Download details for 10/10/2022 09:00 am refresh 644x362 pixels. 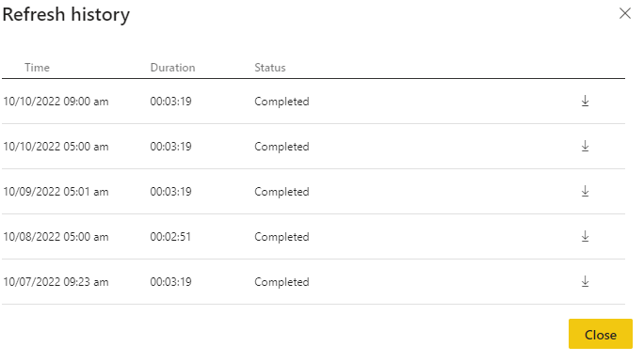tap(586, 101)
